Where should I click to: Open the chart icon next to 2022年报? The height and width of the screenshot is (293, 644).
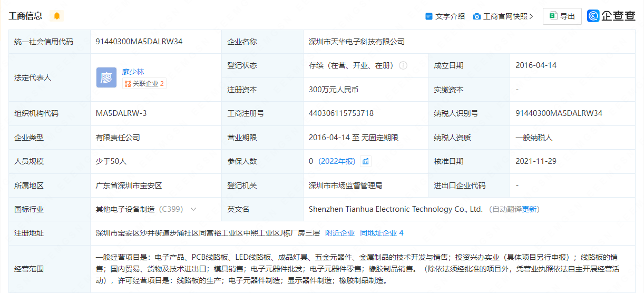click(x=366, y=161)
